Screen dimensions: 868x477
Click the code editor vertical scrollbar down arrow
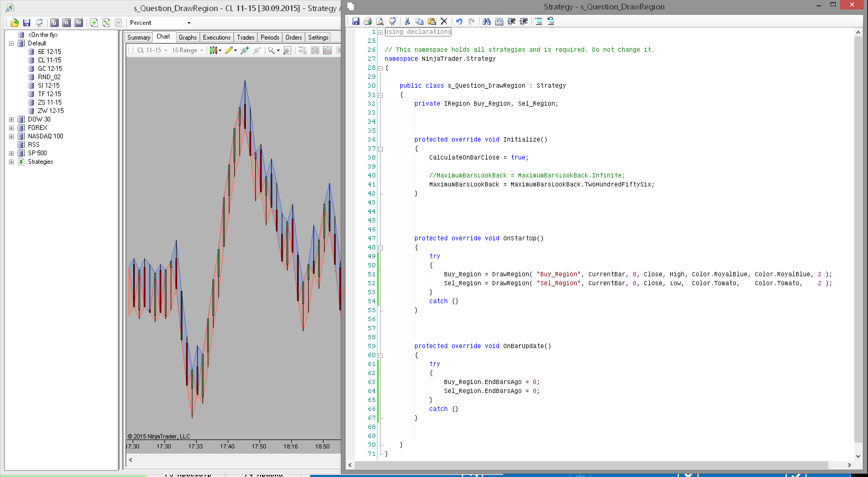coord(858,456)
